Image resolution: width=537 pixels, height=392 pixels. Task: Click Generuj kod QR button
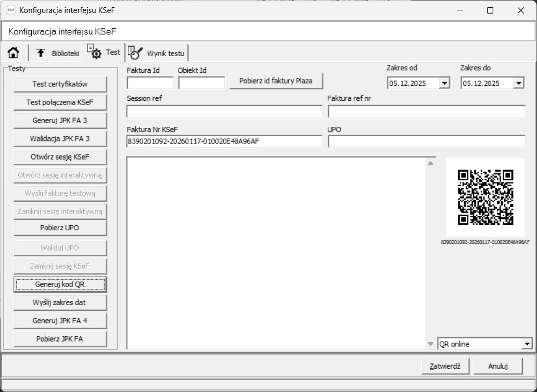60,284
